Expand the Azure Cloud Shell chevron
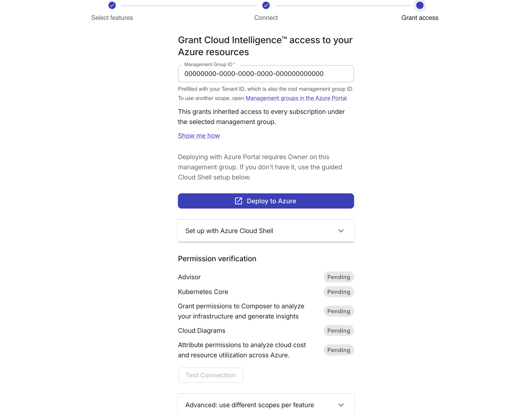The height and width of the screenshot is (416, 532). pyautogui.click(x=341, y=231)
